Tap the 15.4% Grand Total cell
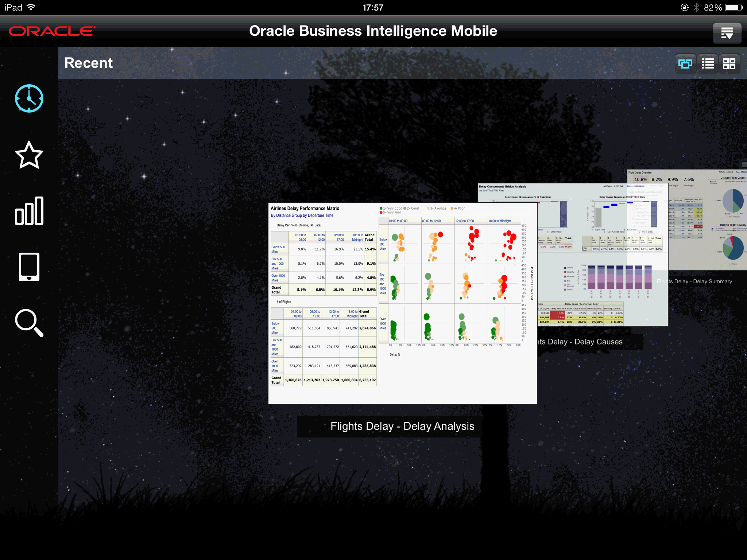747x560 pixels. coord(370,249)
